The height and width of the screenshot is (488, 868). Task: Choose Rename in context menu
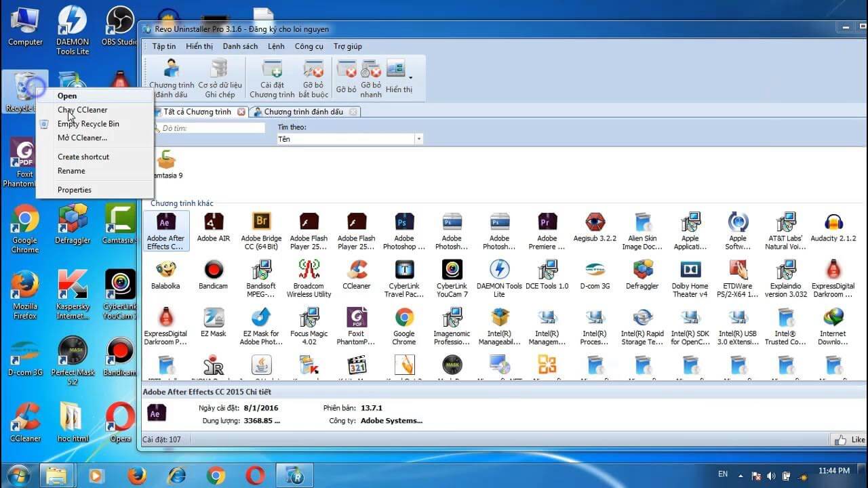point(94,171)
